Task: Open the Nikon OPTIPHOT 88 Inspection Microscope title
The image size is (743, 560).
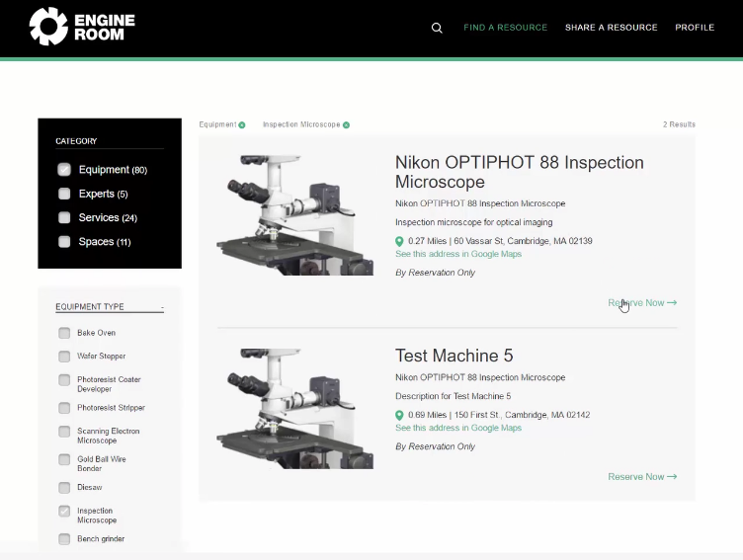Action: pos(520,172)
